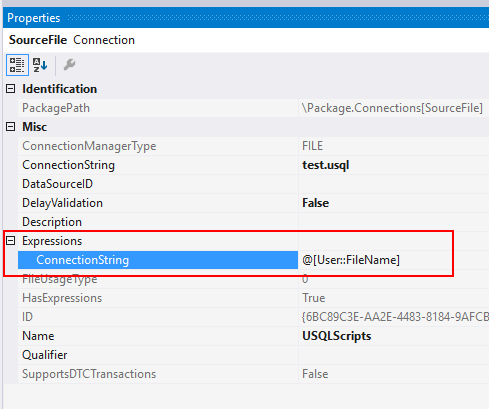
Task: Select the SupportsDTCTransactions property
Action: [89, 374]
